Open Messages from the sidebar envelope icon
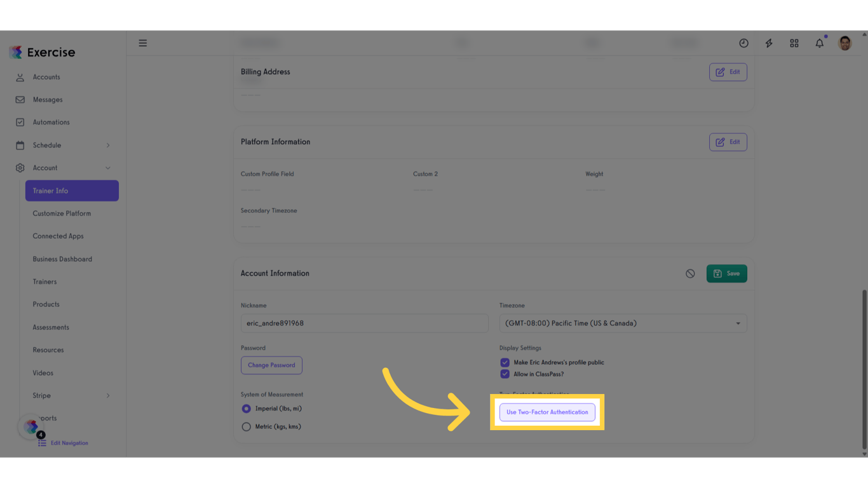The height and width of the screenshot is (488, 868). tap(21, 99)
